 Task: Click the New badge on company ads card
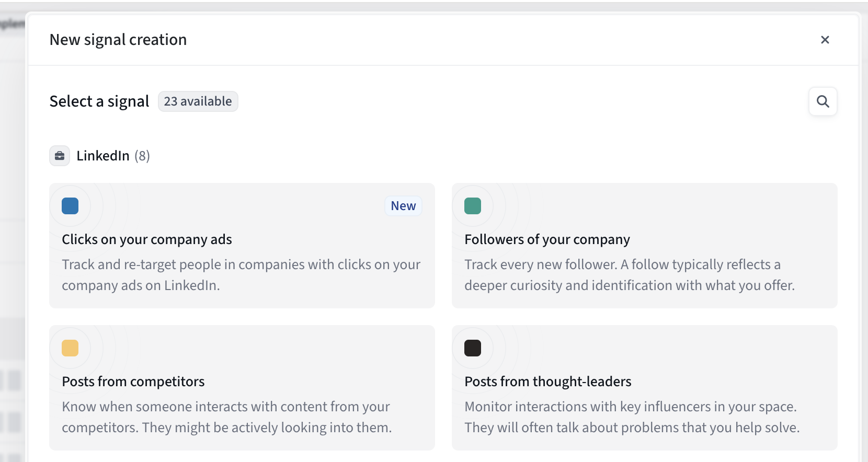point(403,206)
